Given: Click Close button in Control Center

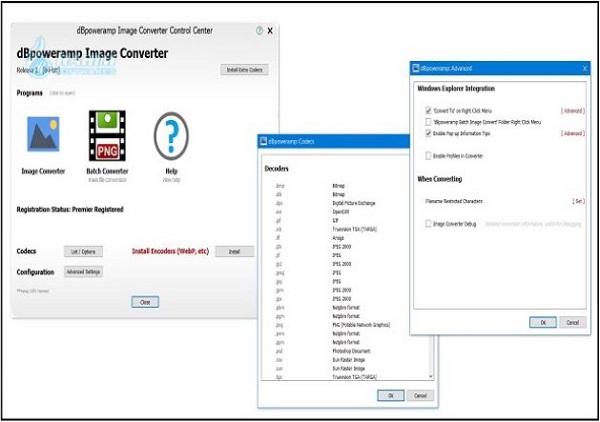Looking at the screenshot, I should click(x=145, y=302).
